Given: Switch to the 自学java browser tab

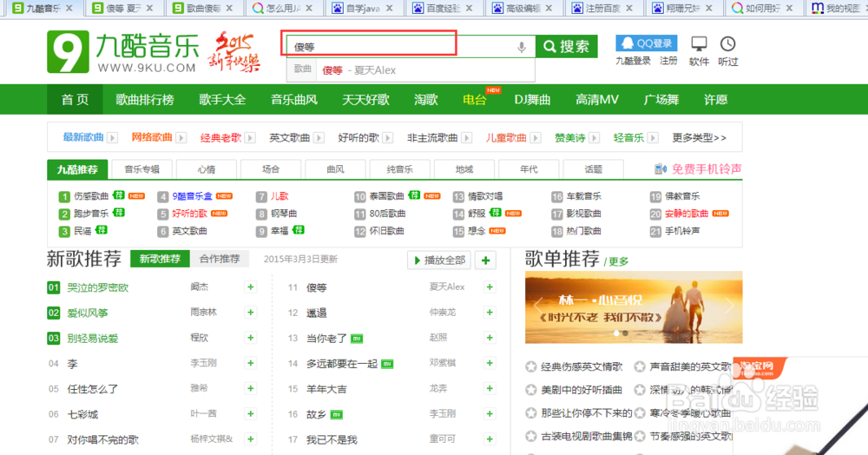Looking at the screenshot, I should point(363,9).
